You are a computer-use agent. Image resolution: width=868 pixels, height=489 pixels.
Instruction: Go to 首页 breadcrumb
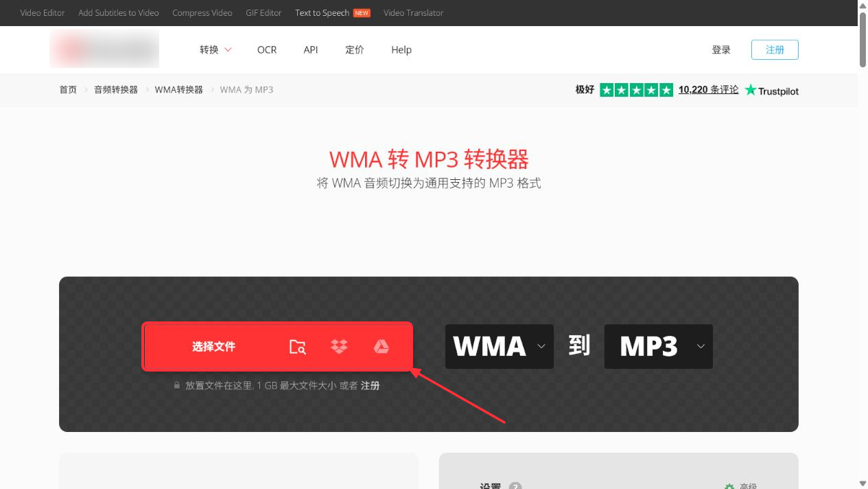coord(68,90)
